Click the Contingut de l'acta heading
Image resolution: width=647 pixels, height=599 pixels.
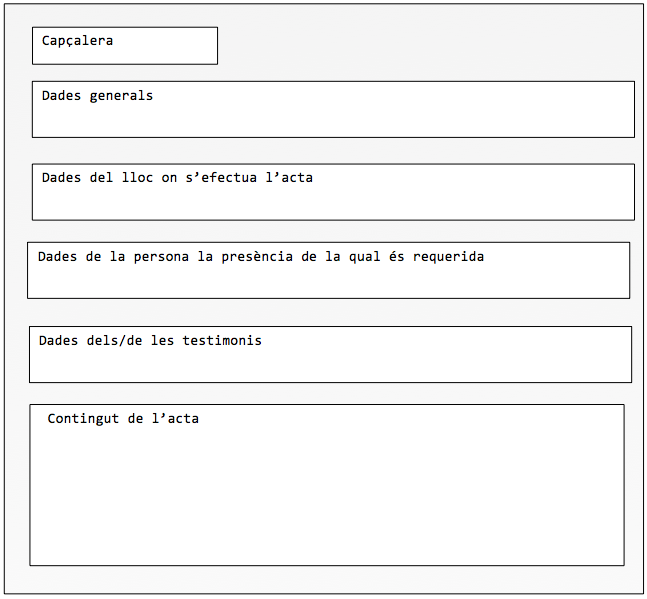[123, 419]
